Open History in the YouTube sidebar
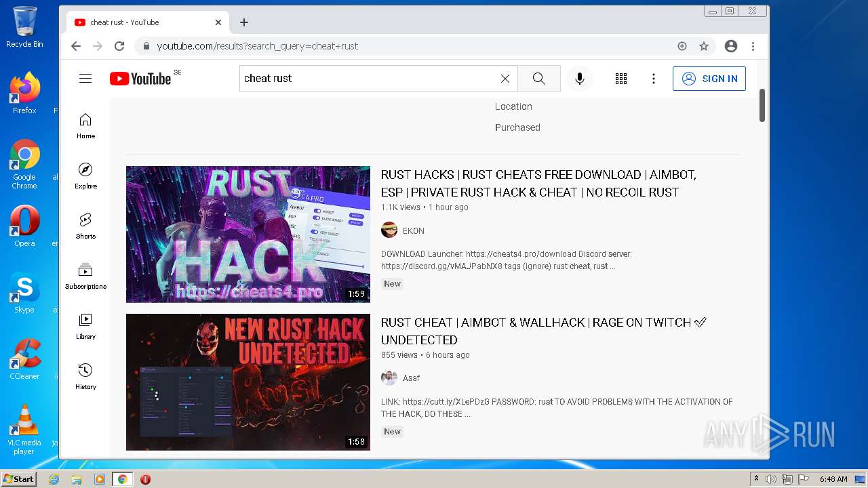This screenshot has width=868, height=488. pyautogui.click(x=85, y=377)
